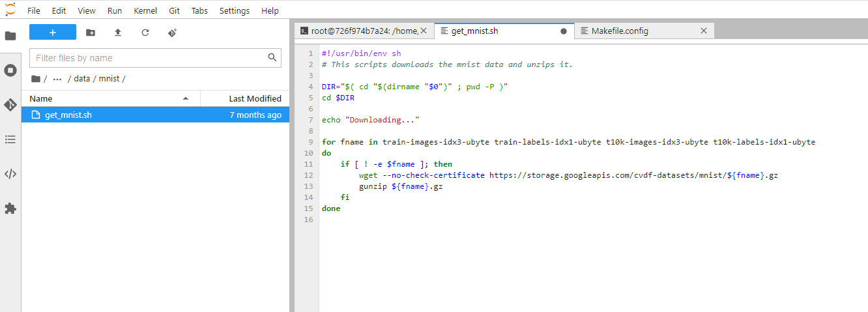This screenshot has height=312, width=868.
Task: Open the Git menu
Action: (175, 10)
